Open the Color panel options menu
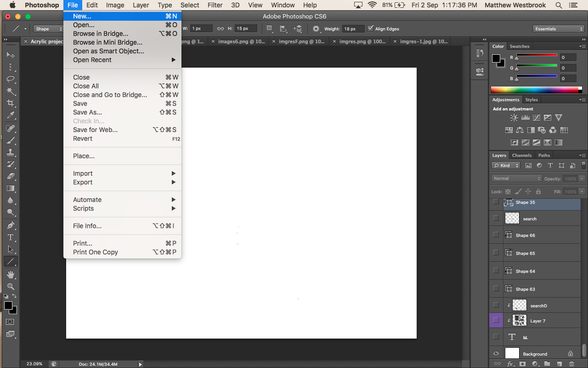The height and width of the screenshot is (368, 588). click(583, 46)
